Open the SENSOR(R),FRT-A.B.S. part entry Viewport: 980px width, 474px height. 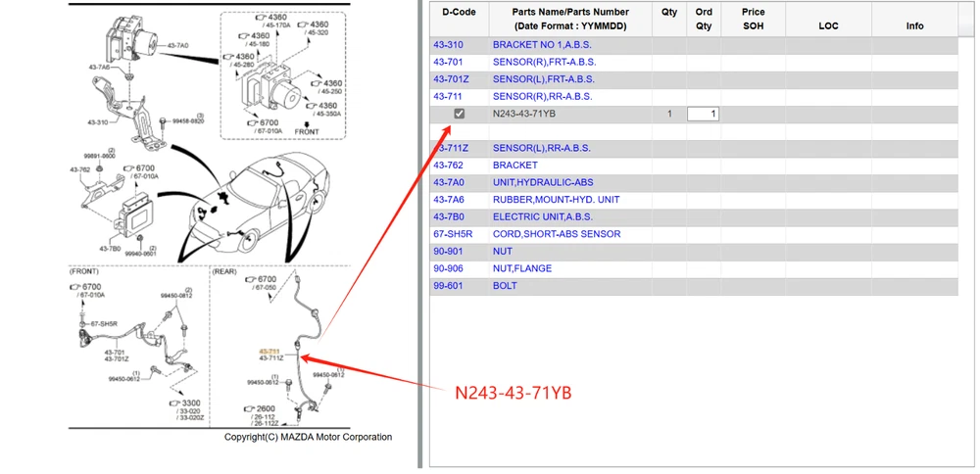click(x=544, y=62)
